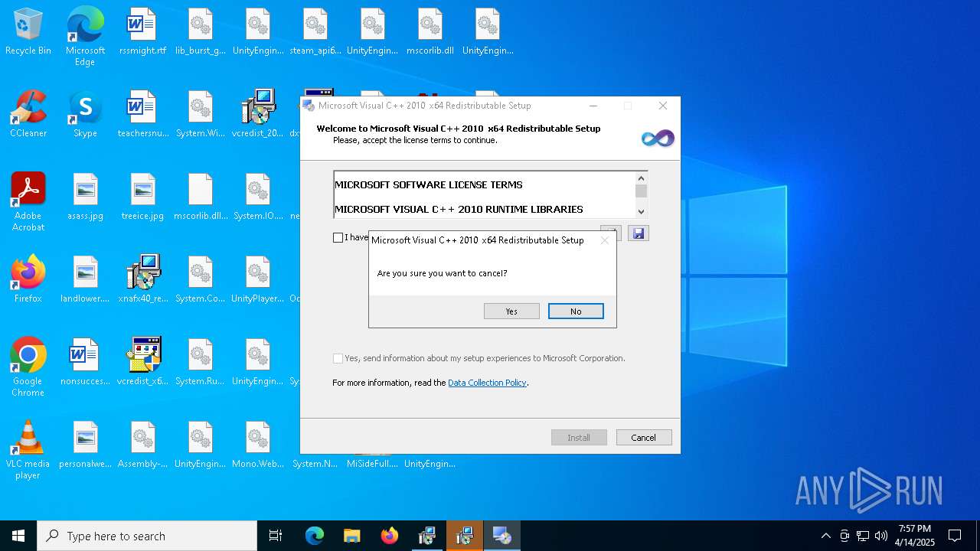Select the treeice.jpg image file
This screenshot has height=551, width=980.
pyautogui.click(x=142, y=197)
